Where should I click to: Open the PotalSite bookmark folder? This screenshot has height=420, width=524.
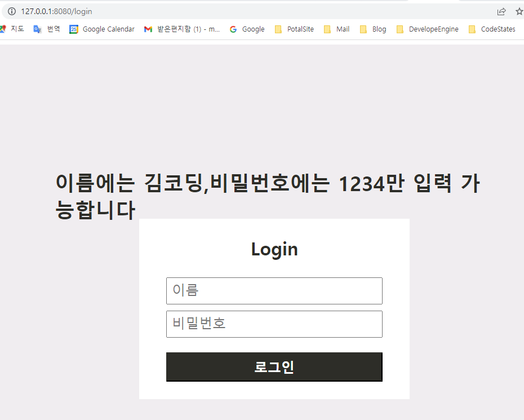pos(295,29)
